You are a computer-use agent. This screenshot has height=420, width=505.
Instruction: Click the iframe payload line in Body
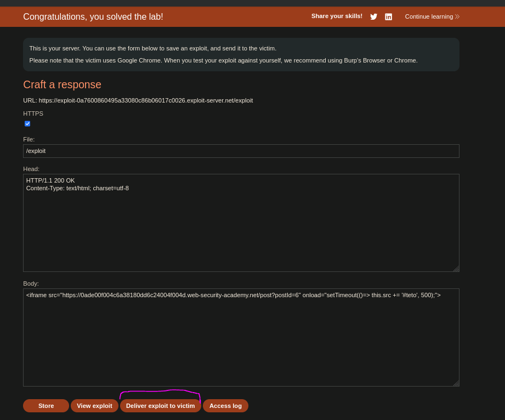click(233, 295)
